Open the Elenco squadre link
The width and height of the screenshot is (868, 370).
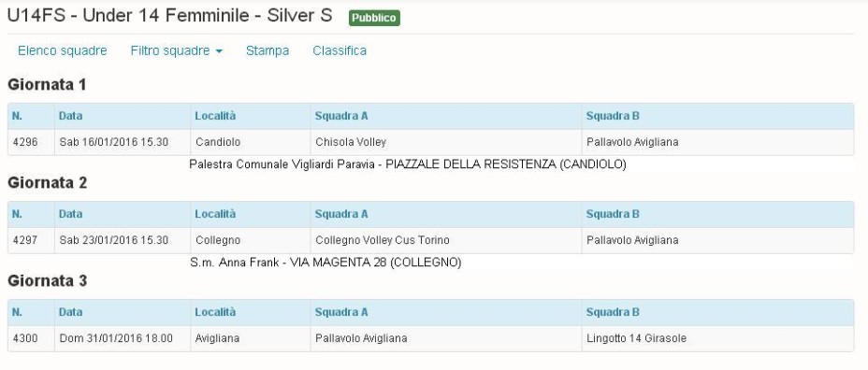click(62, 50)
